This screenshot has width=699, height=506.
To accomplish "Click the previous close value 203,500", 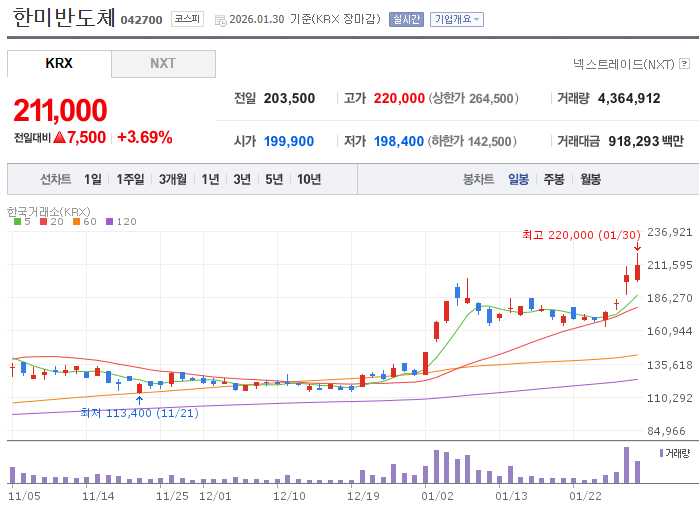I will click(x=289, y=98).
